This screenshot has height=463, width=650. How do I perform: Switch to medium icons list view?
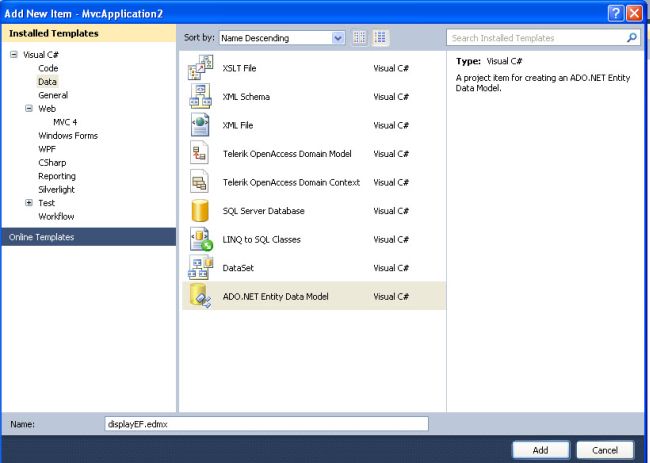coord(380,38)
